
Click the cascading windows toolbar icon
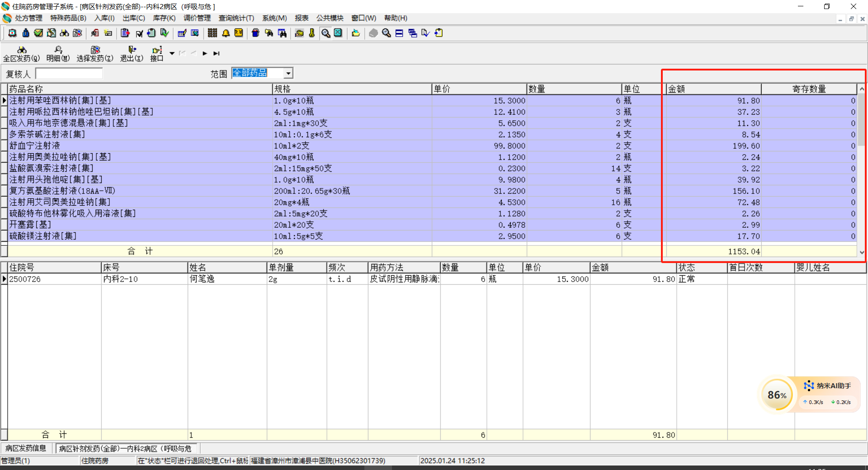(412, 33)
